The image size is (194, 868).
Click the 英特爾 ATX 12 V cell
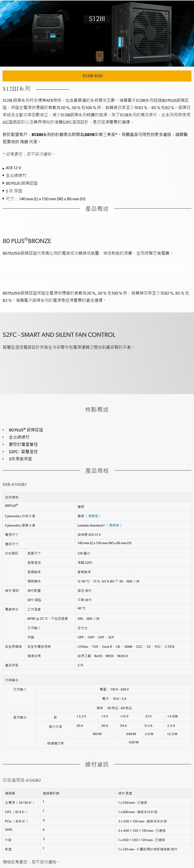pyautogui.click(x=89, y=535)
